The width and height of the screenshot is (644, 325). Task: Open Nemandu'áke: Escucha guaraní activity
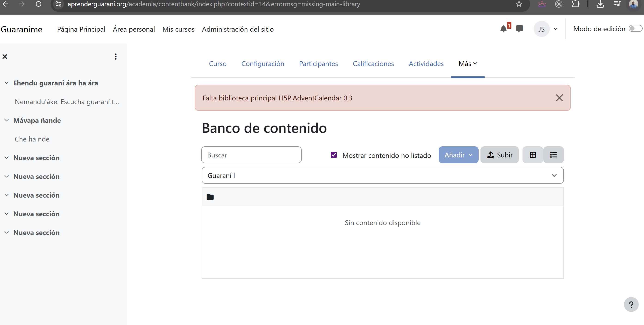coord(67,102)
